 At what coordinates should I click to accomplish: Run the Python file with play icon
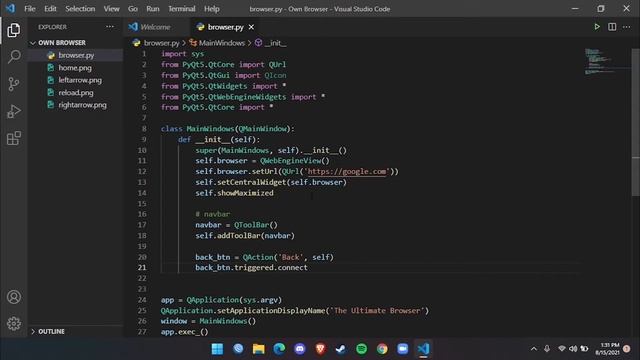pos(597,27)
